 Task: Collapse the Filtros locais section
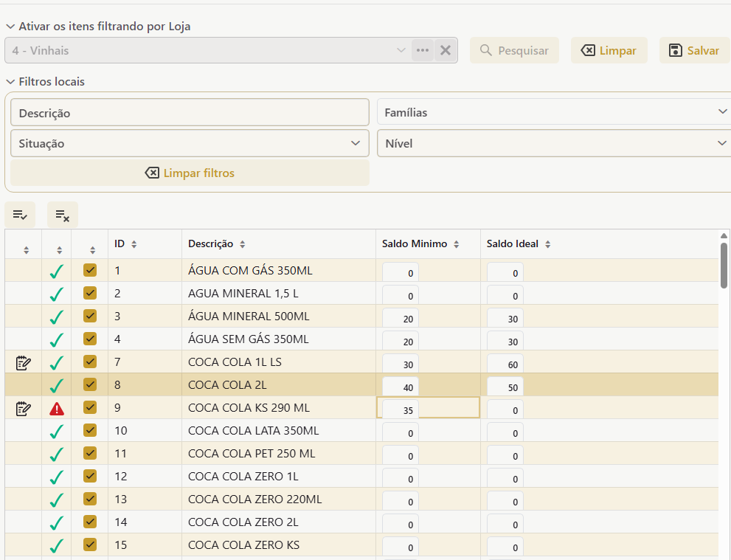[x=10, y=82]
